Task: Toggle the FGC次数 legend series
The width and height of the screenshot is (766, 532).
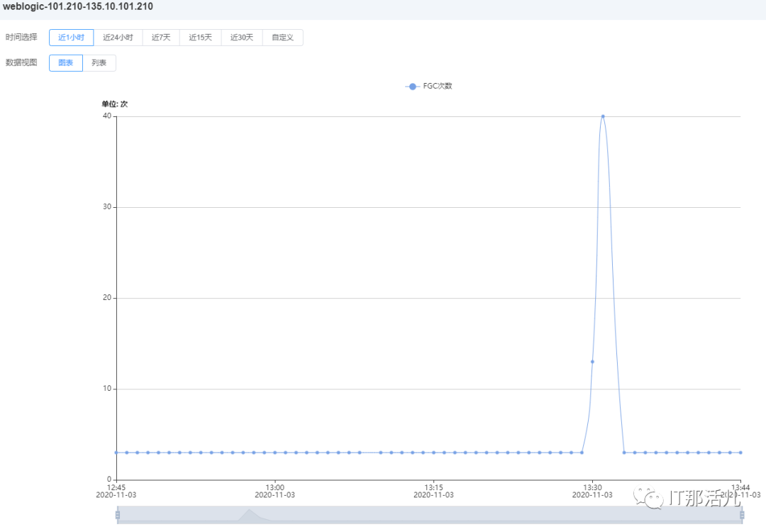Action: pos(438,87)
